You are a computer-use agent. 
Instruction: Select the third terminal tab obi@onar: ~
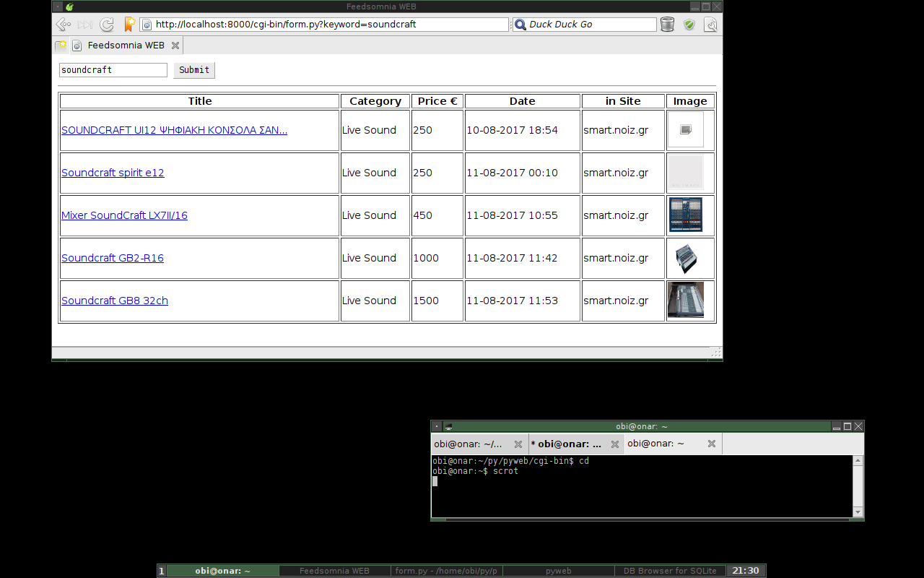(673, 444)
